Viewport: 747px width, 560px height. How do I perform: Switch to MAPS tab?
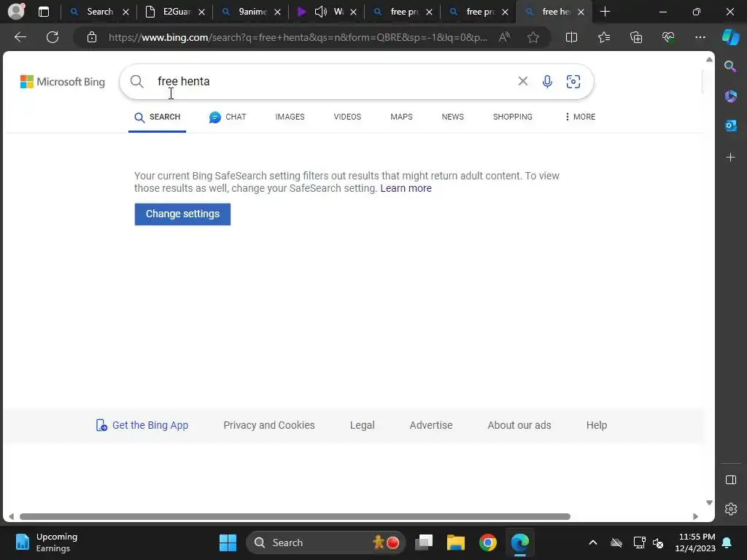[401, 117]
